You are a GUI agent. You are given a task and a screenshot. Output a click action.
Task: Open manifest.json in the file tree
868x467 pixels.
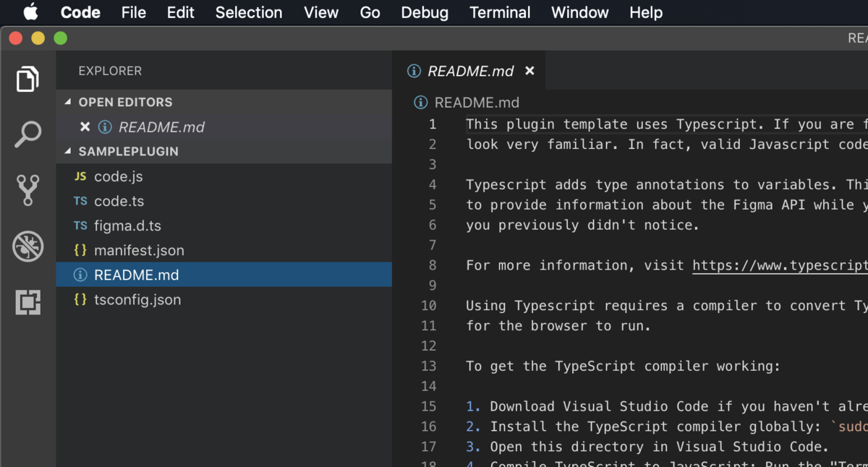224,250
